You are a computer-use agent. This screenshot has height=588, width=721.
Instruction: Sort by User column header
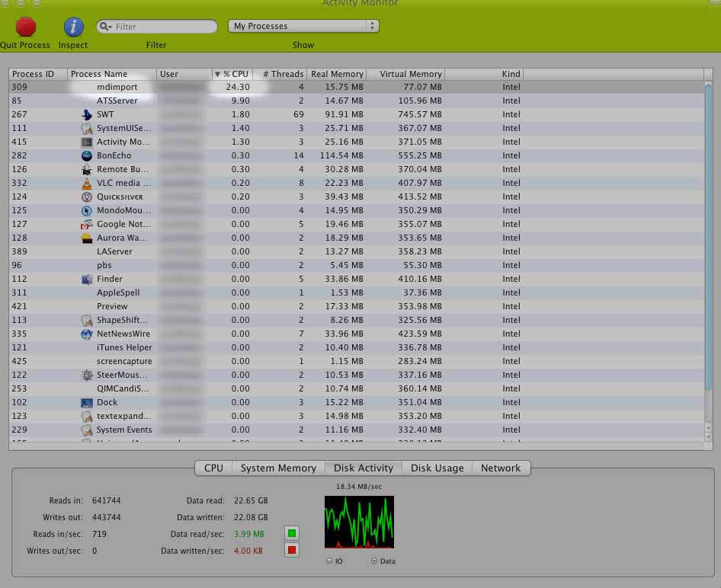[184, 74]
